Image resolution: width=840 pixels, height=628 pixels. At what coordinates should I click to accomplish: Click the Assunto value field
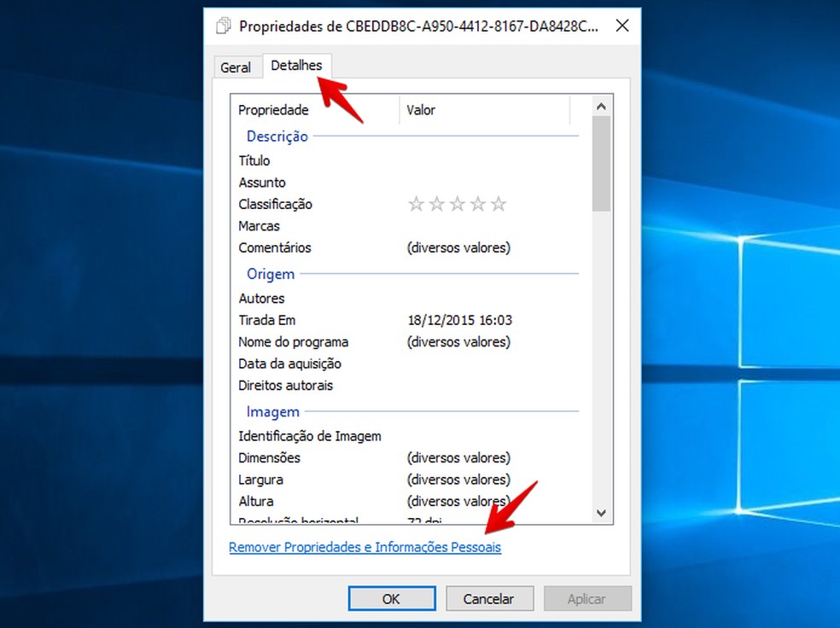(x=470, y=182)
